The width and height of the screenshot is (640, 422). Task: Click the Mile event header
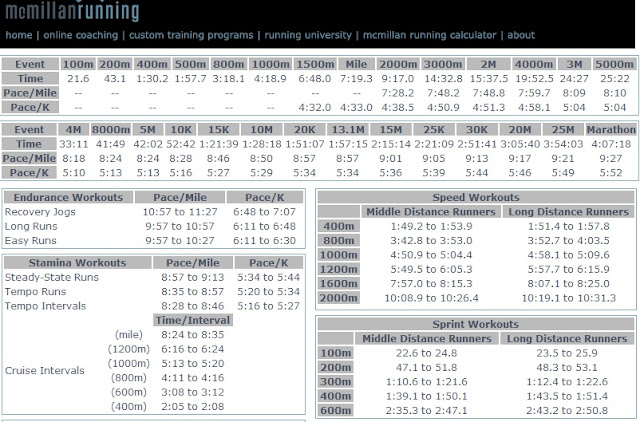click(x=356, y=64)
